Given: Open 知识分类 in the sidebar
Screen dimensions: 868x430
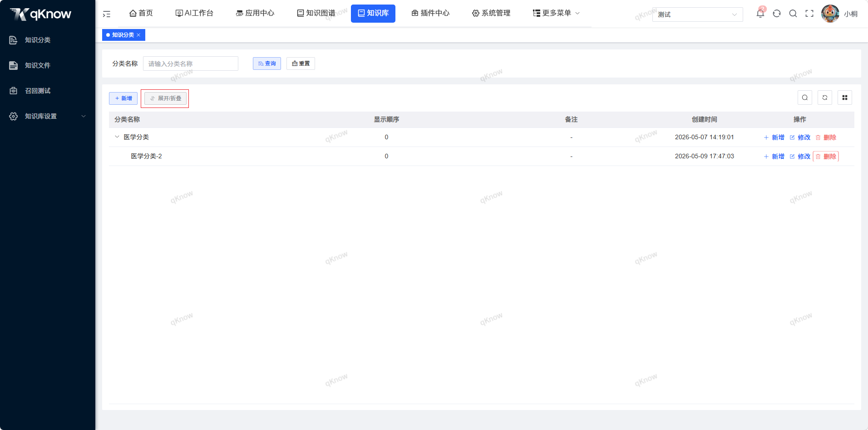Looking at the screenshot, I should pyautogui.click(x=48, y=40).
